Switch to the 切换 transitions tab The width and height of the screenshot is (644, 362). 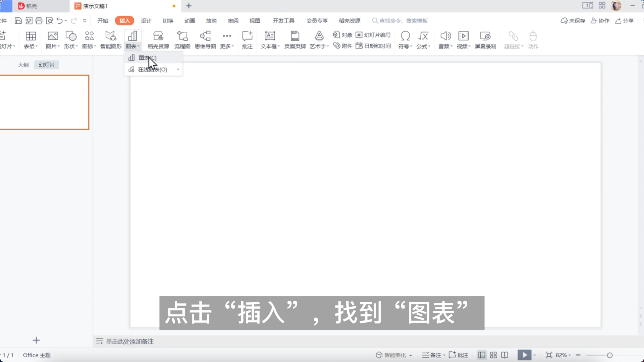168,21
